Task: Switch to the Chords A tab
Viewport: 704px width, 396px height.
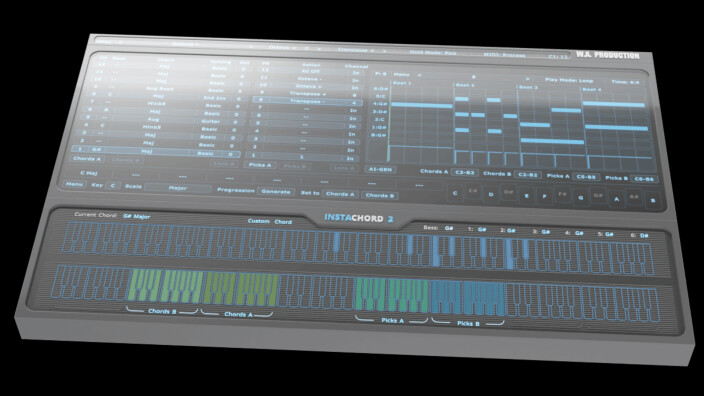Action: click(x=88, y=159)
